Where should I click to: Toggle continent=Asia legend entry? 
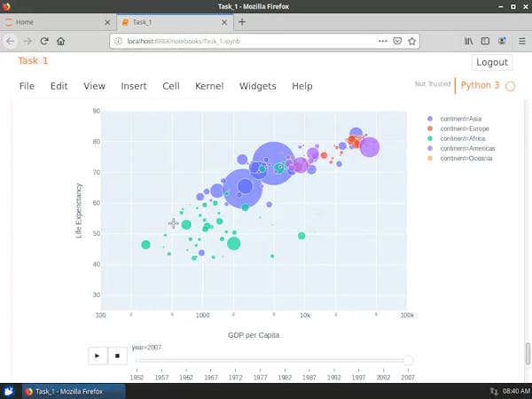(x=460, y=119)
